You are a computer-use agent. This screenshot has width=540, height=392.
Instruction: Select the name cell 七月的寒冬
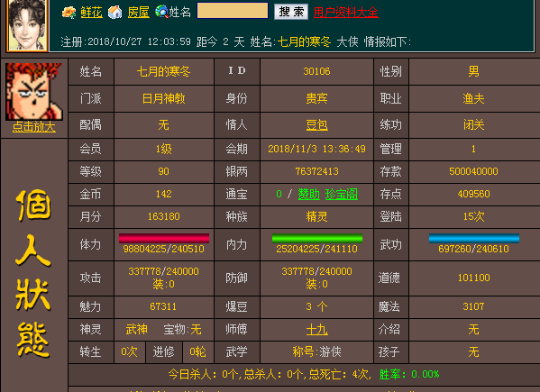tap(164, 71)
